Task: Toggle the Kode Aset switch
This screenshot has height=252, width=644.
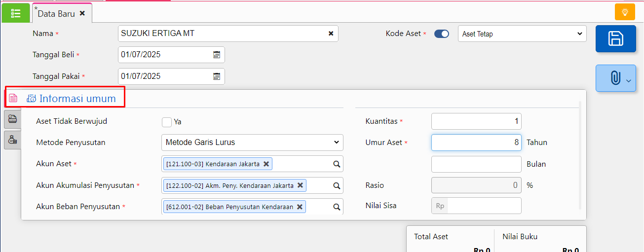Action: [442, 34]
